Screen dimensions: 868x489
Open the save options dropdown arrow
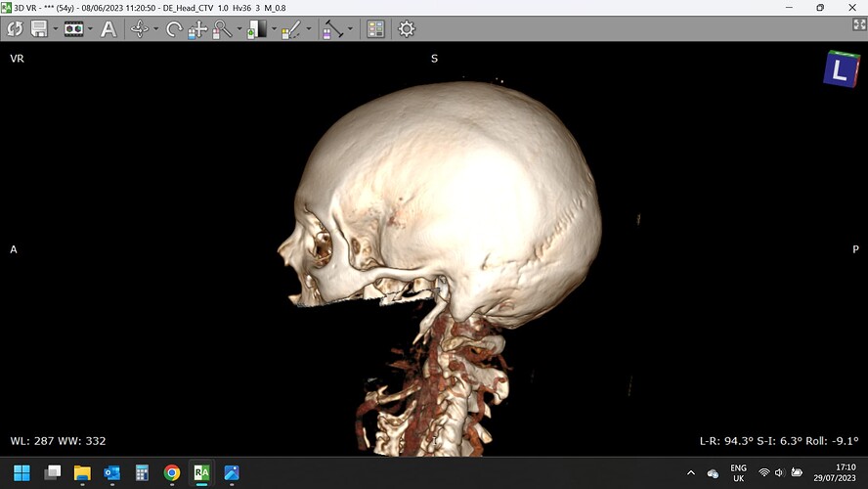(56, 28)
